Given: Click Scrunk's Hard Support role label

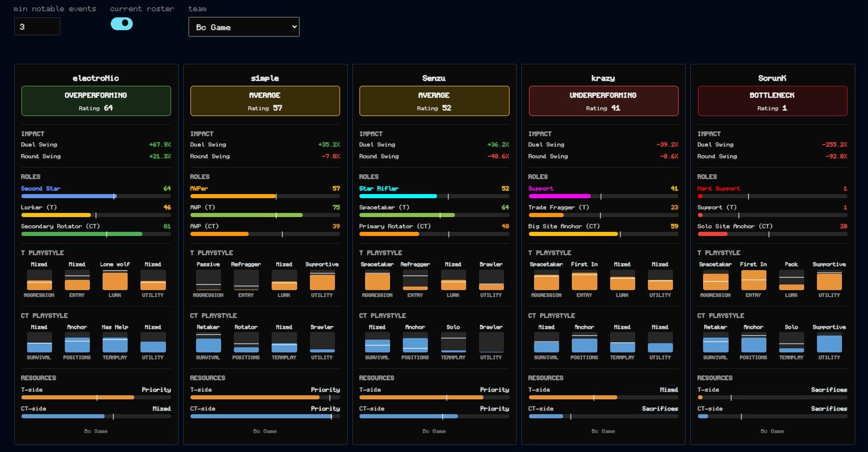Looking at the screenshot, I should pyautogui.click(x=718, y=188).
